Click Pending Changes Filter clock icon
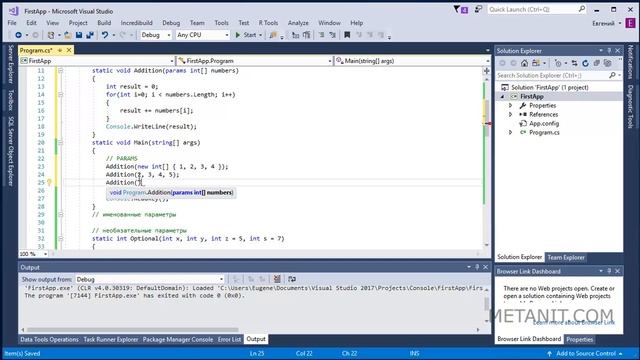640x360 pixels. pyautogui.click(x=558, y=63)
